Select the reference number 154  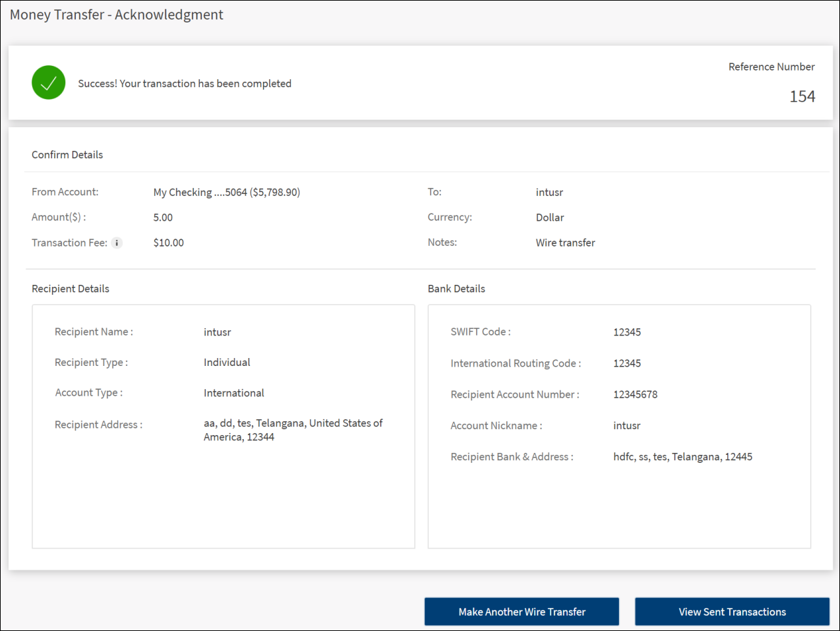point(802,96)
